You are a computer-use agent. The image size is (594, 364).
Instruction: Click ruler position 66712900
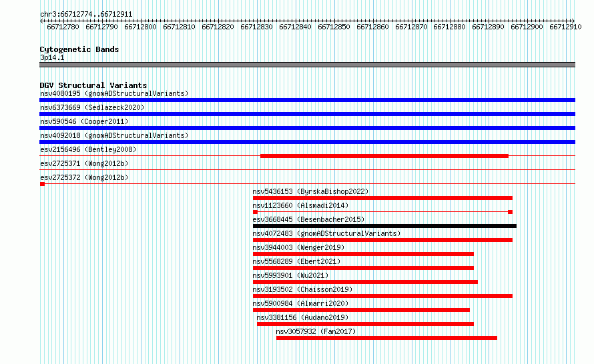pos(527,27)
